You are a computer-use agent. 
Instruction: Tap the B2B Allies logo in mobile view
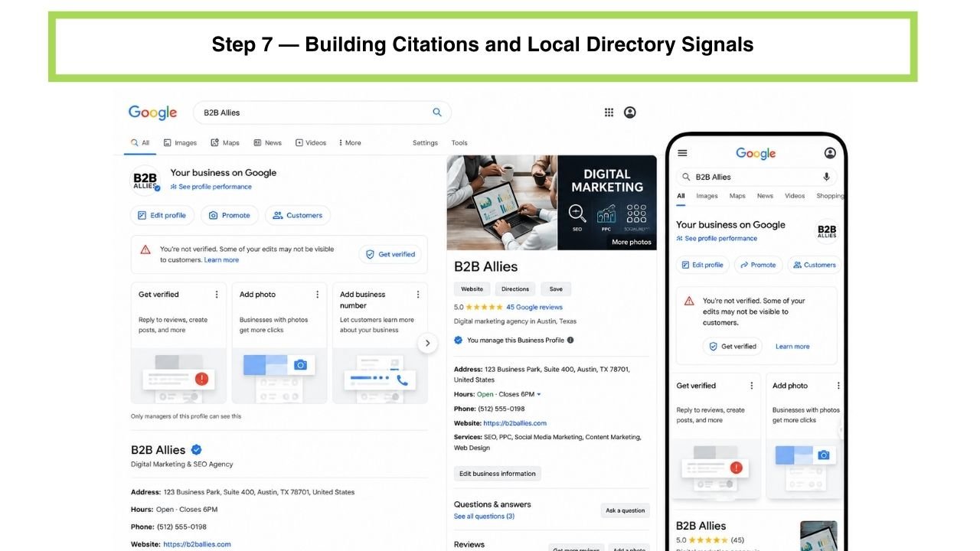click(x=826, y=230)
